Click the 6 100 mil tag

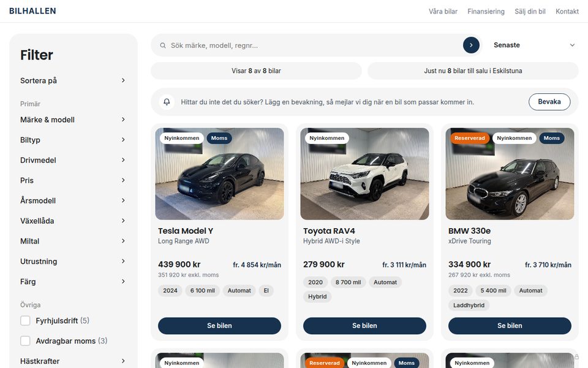(x=203, y=291)
